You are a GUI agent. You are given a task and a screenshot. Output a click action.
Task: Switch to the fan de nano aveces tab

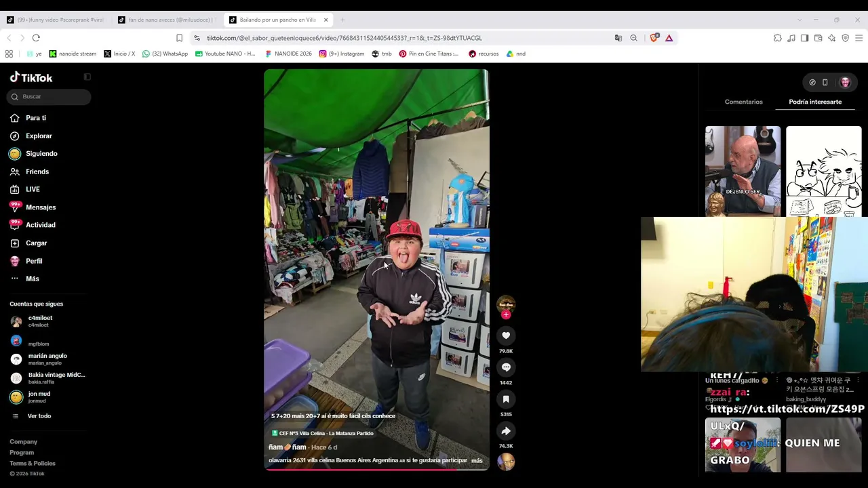pos(167,20)
